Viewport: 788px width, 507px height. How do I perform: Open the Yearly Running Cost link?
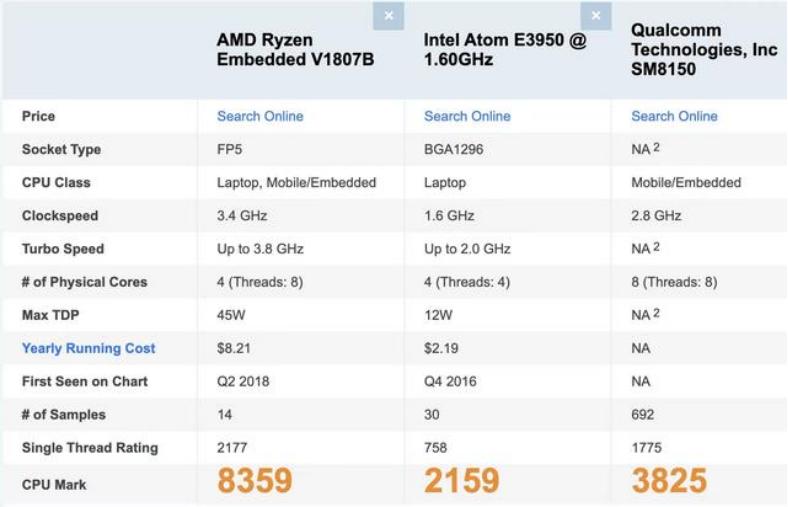[x=88, y=348]
